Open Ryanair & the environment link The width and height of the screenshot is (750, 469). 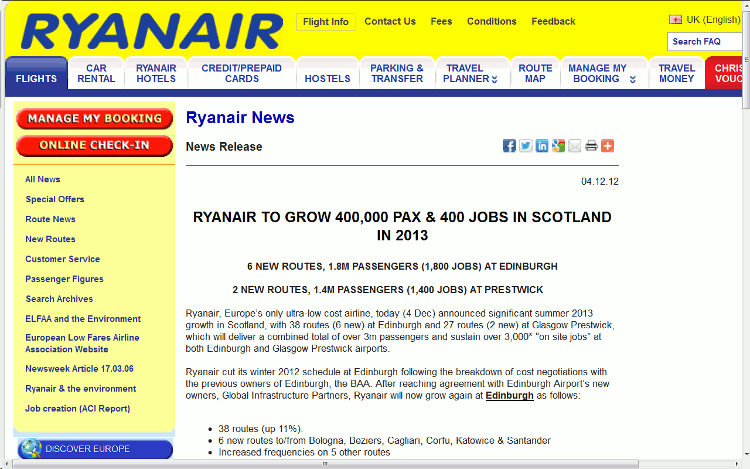80,389
